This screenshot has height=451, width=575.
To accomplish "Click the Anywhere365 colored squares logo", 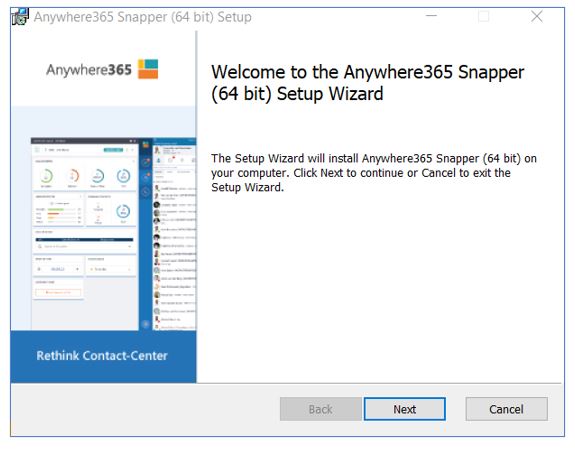I will (148, 69).
